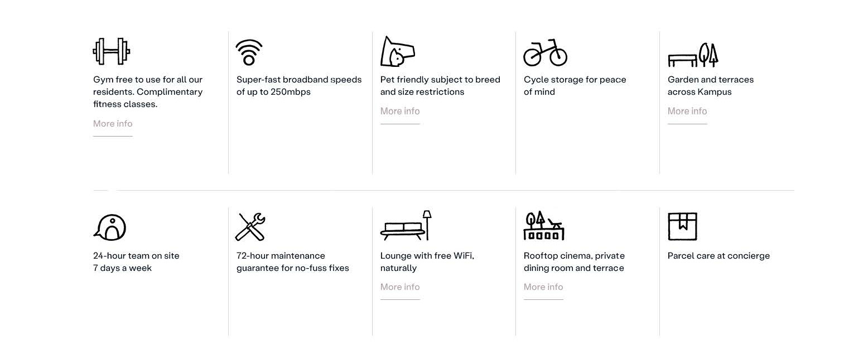The height and width of the screenshot is (359, 868).
Task: Click the cycle storage bicycle icon
Action: [545, 53]
